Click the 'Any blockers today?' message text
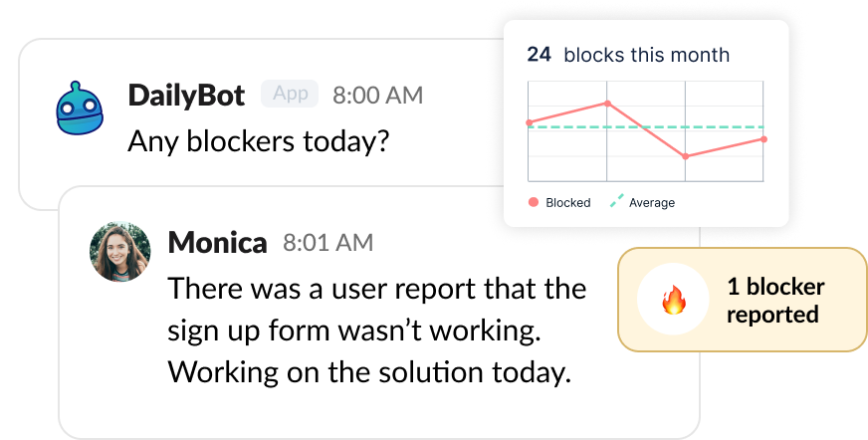 click(258, 141)
